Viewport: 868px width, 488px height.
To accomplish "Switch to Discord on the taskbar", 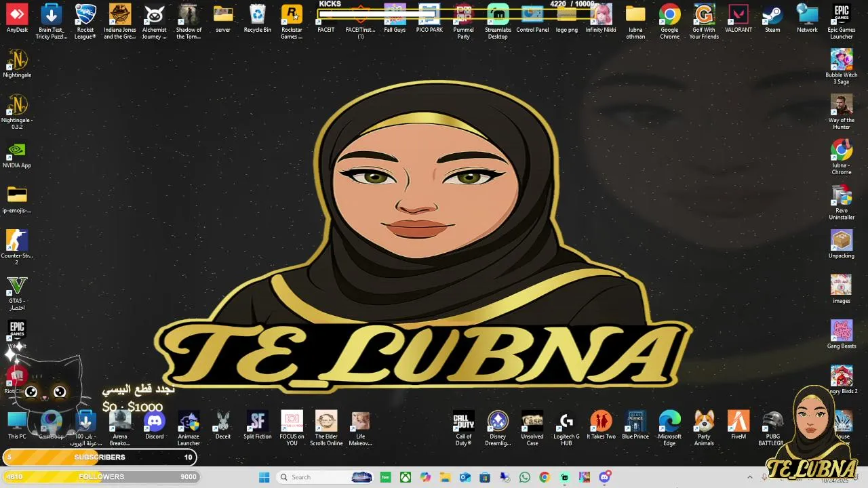I will [604, 477].
